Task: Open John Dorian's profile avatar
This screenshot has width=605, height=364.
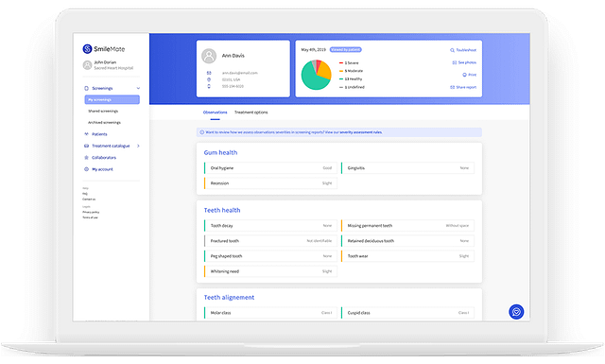Action: point(87,65)
